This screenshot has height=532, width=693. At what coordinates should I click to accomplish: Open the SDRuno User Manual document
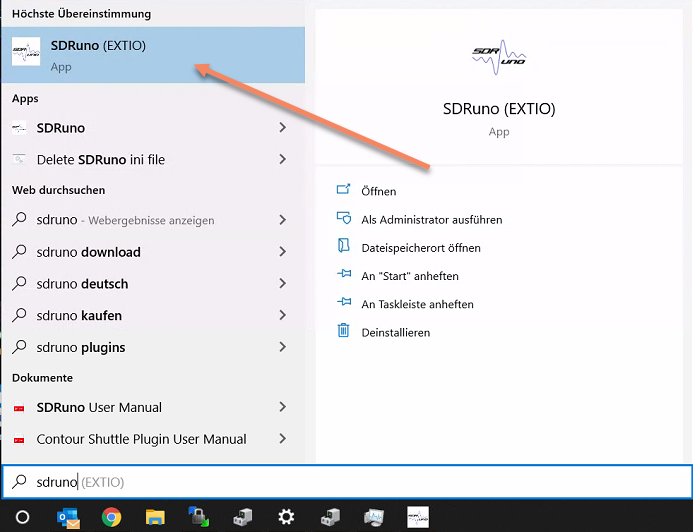point(99,407)
